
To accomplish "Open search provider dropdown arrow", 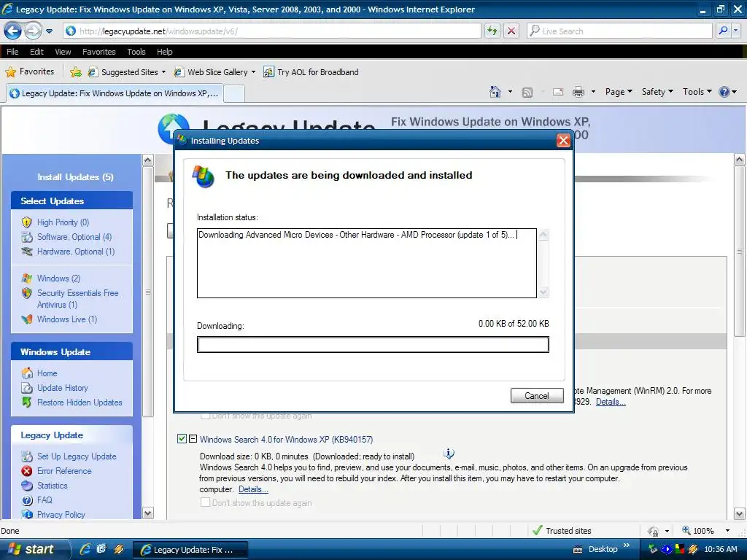I will click(x=735, y=31).
